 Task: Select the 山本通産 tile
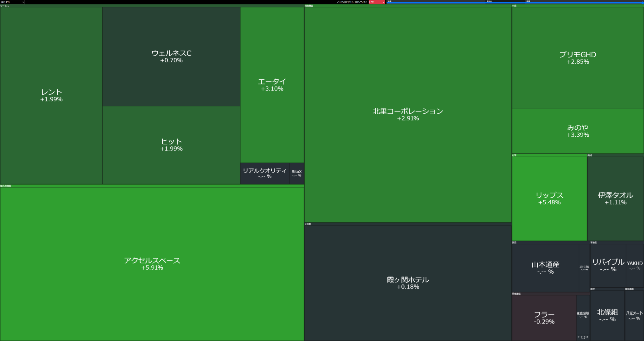[545, 268]
